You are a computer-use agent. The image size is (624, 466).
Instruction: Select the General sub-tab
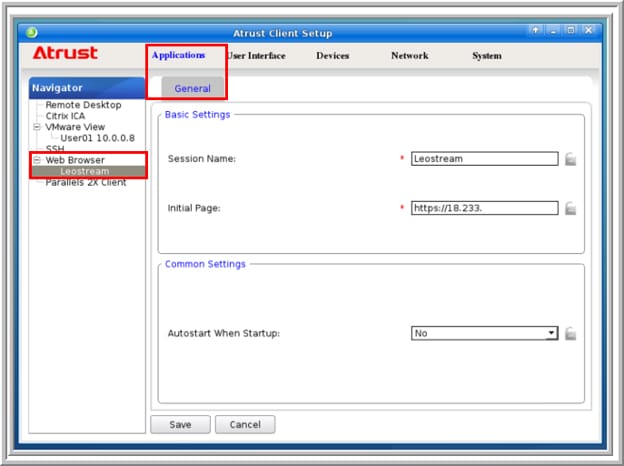[x=193, y=88]
